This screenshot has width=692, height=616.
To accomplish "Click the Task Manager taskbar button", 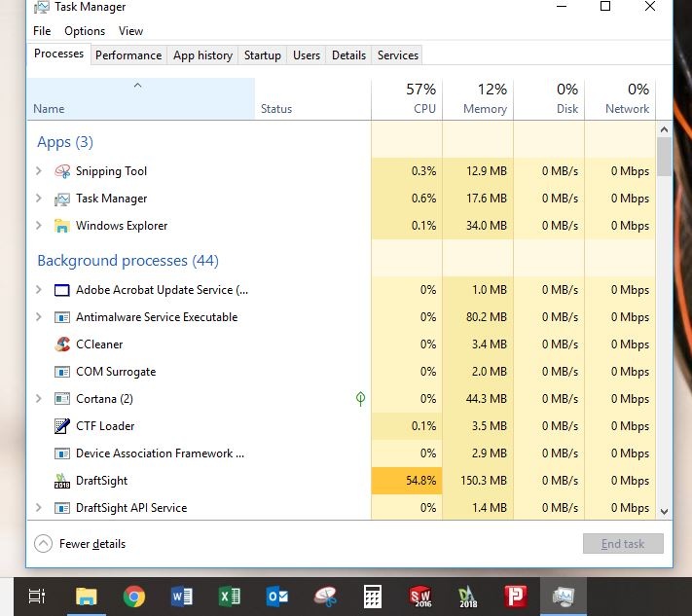I will pos(564,597).
